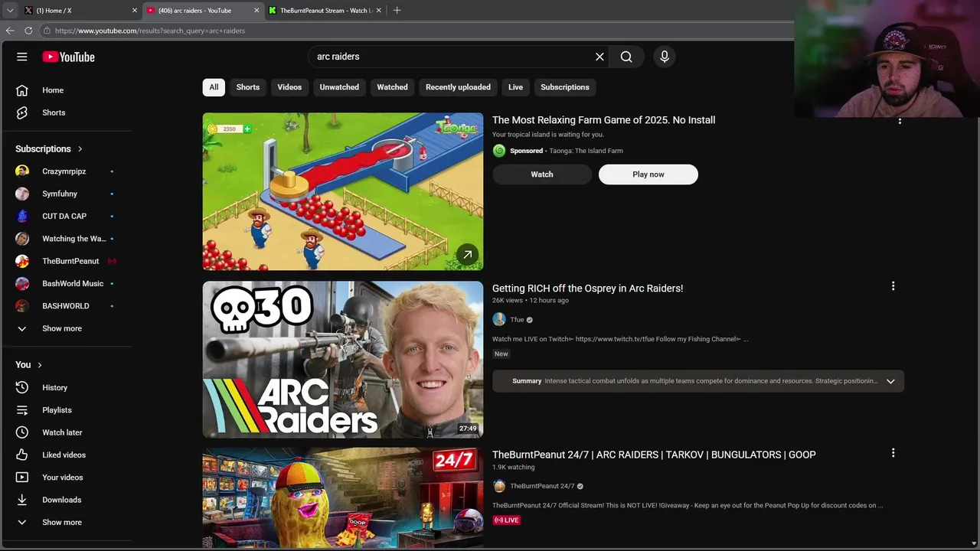Open the YouTube hamburger guide menu
The height and width of the screenshot is (551, 980).
[22, 57]
